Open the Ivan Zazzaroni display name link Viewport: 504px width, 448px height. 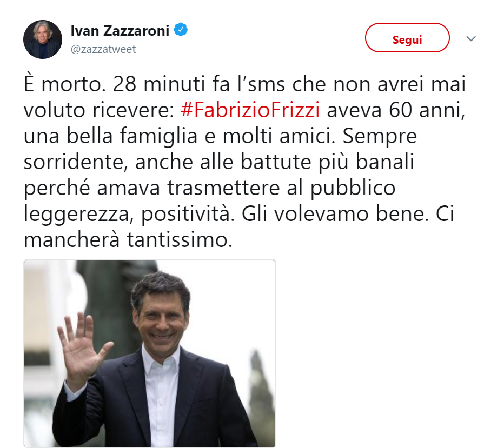coord(120,31)
